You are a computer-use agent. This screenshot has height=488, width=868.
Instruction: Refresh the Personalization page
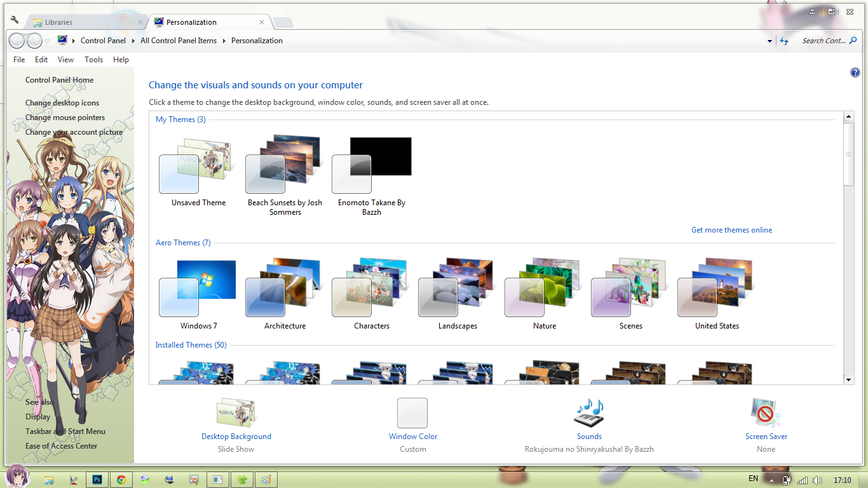[x=784, y=41]
